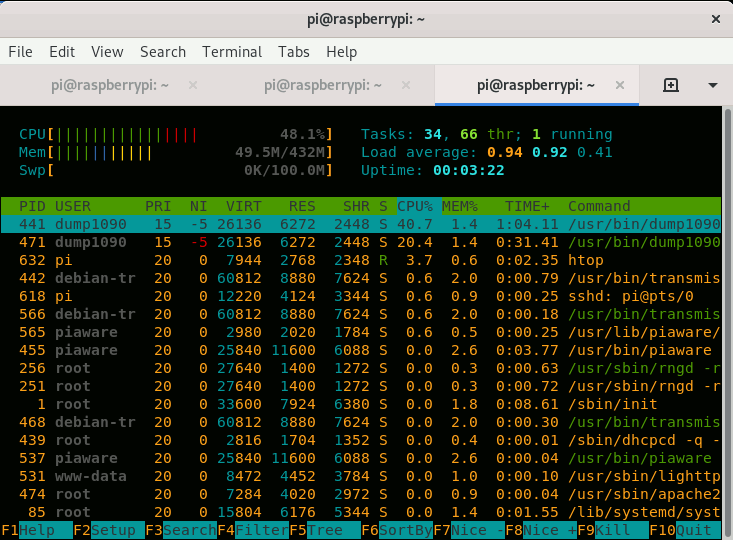Click the Uptime 00:03:22 text
733x540 pixels.
[432, 170]
